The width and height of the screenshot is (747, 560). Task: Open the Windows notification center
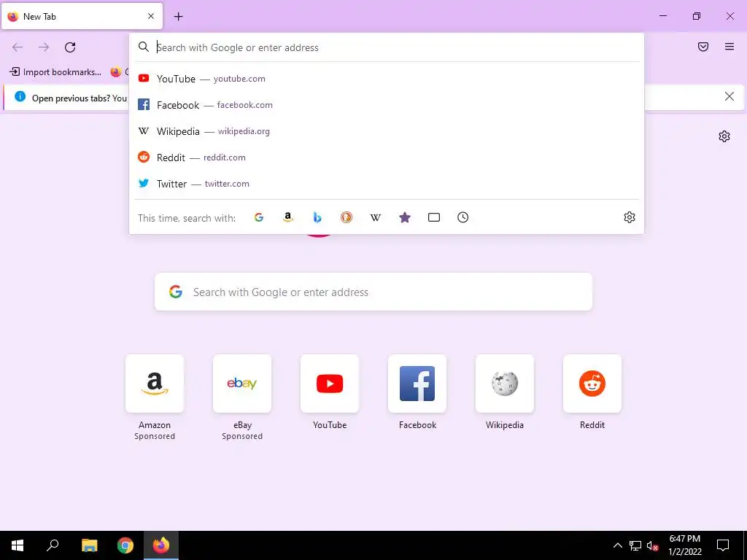723,545
